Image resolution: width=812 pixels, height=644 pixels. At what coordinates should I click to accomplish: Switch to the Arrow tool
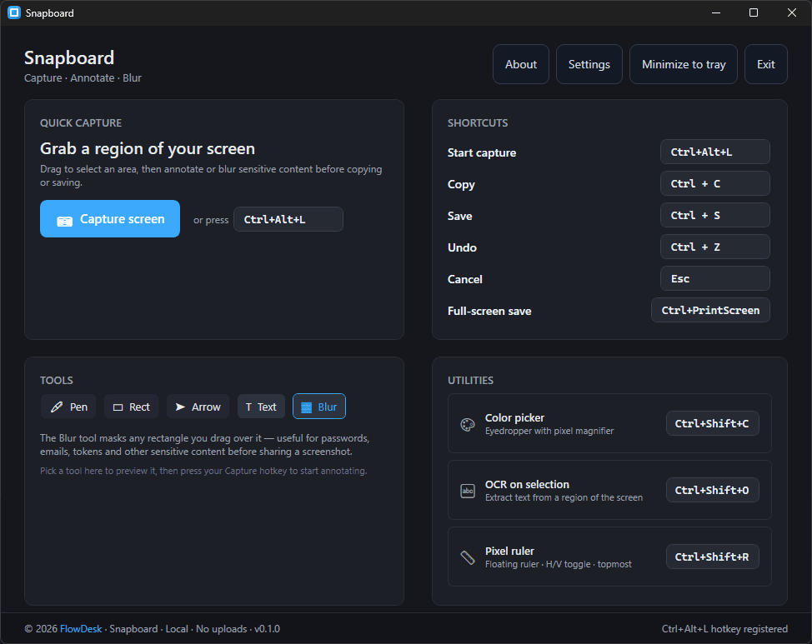(x=198, y=407)
